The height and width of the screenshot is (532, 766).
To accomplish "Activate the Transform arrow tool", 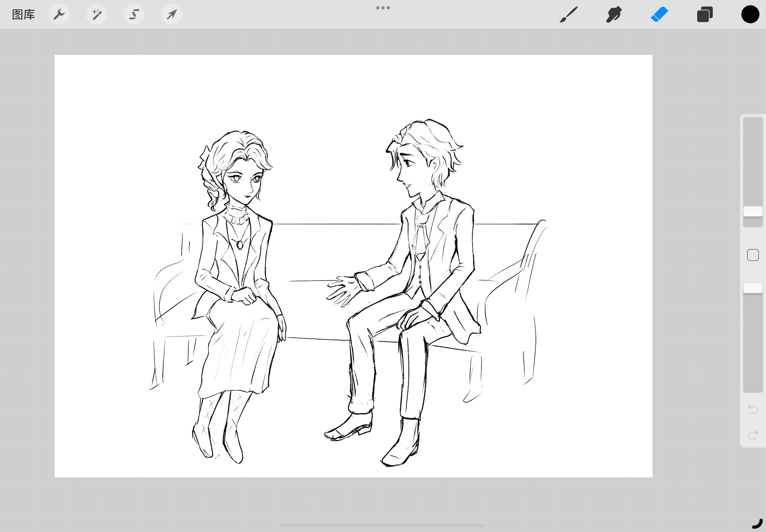I will [172, 14].
